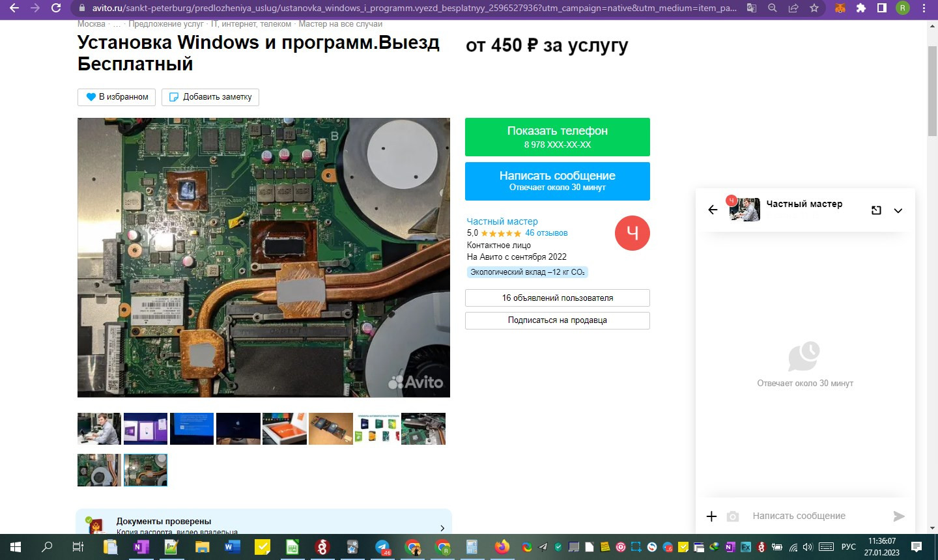Open the Windows Start menu
This screenshot has height=560, width=938.
point(16,547)
